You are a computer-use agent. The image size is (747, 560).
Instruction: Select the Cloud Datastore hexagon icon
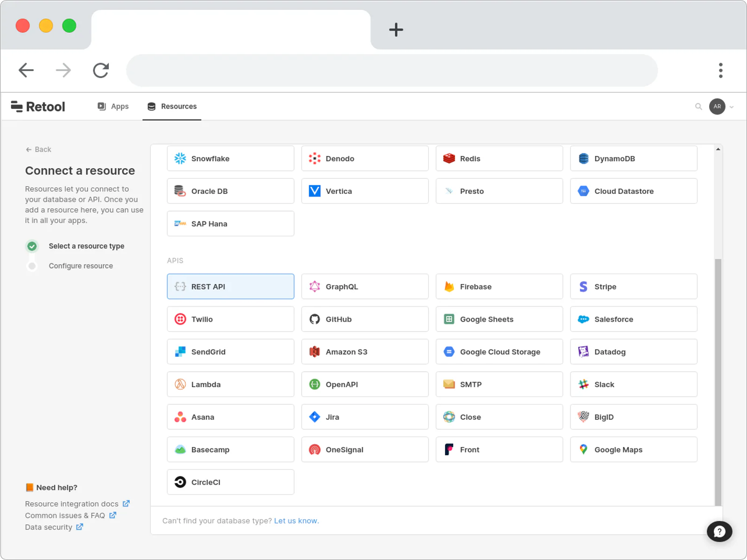click(x=584, y=191)
